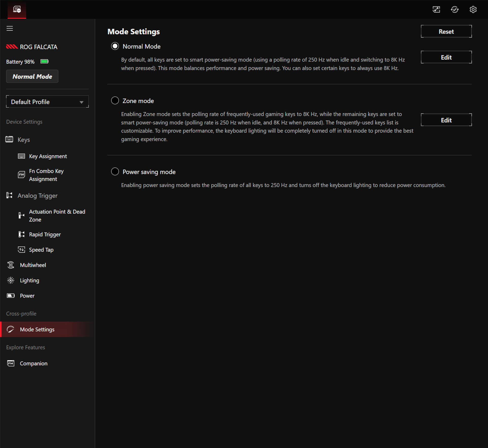The height and width of the screenshot is (448, 488).
Task: Open the hamburger menu in the sidebar
Action: pyautogui.click(x=10, y=28)
